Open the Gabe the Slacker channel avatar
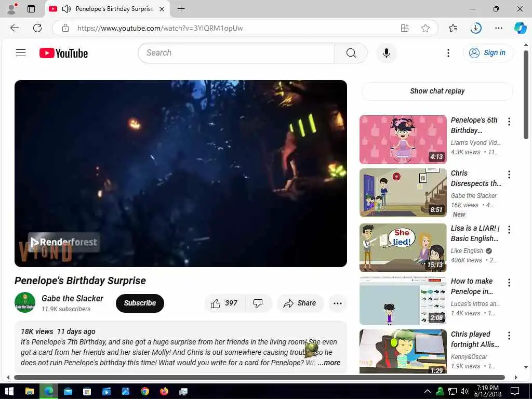The width and height of the screenshot is (532, 399). [x=25, y=302]
